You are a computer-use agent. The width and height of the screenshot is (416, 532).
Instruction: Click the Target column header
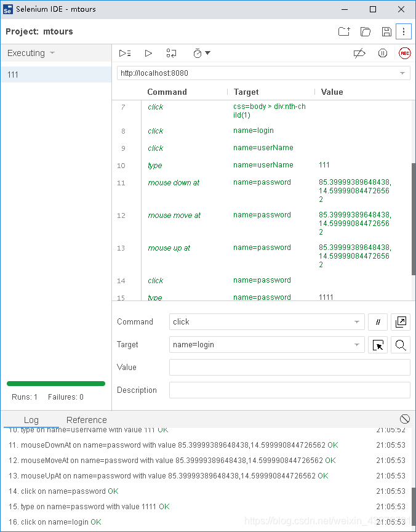coord(246,92)
